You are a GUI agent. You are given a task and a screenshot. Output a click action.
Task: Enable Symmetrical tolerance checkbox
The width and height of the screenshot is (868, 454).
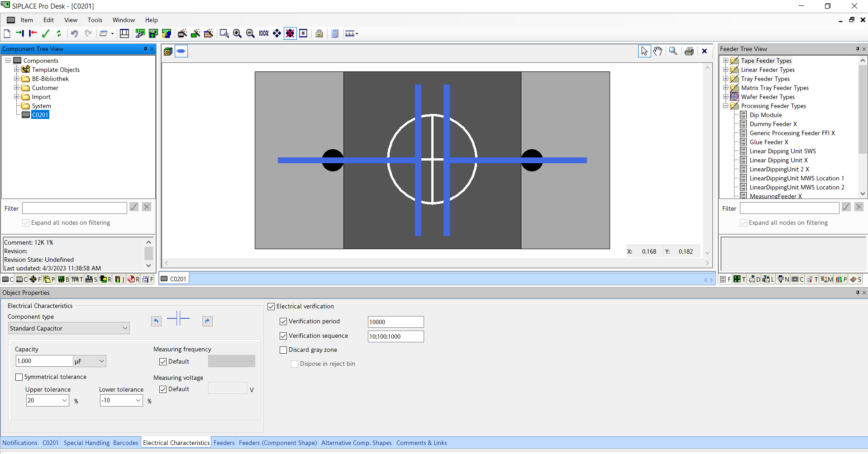[19, 377]
